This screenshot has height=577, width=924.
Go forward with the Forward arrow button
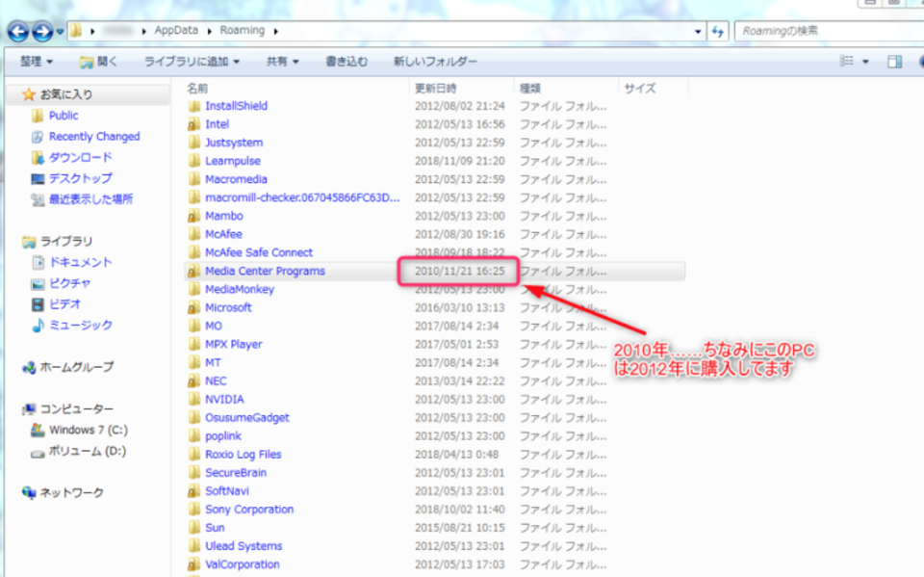[x=42, y=31]
